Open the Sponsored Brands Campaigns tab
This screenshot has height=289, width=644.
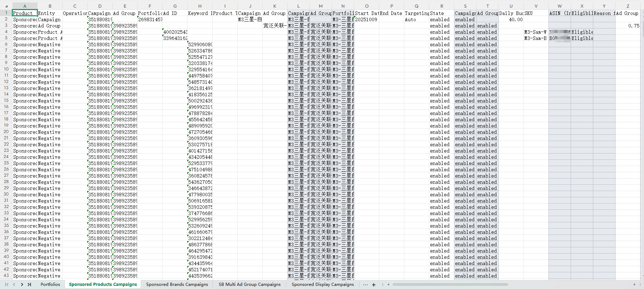point(177,284)
